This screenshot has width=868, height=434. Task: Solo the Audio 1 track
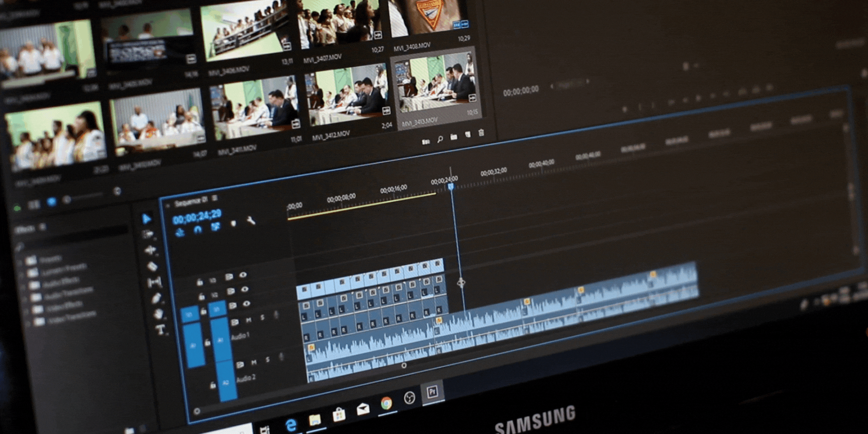point(263,318)
